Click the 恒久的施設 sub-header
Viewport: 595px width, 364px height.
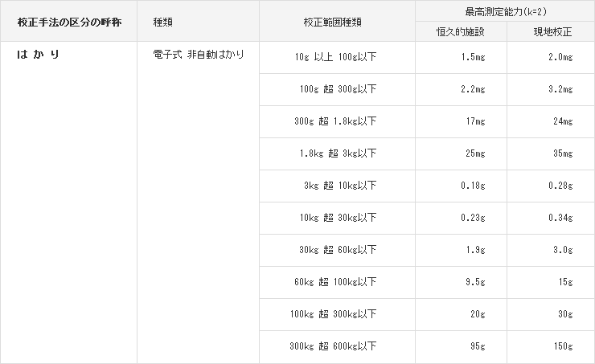click(x=460, y=31)
